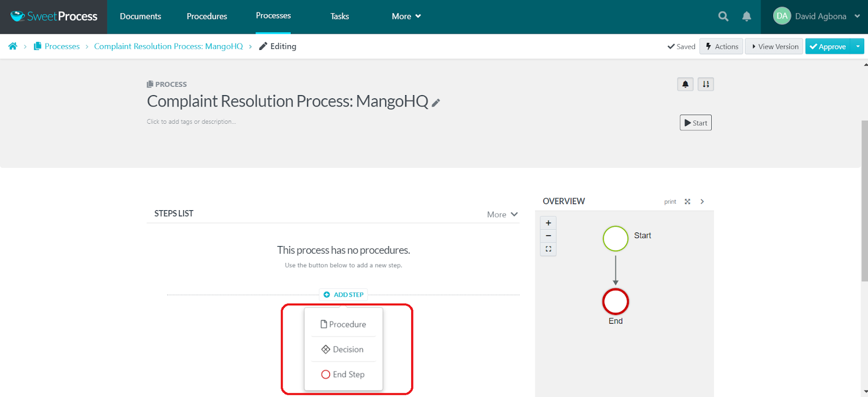Zoom in the overview diagram
The height and width of the screenshot is (397, 868).
pyautogui.click(x=548, y=223)
